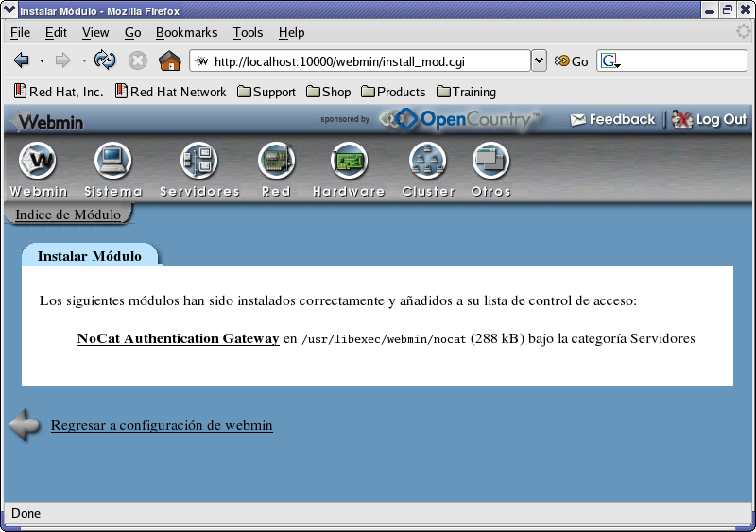Open the Shop bookmarks folder
The width and height of the screenshot is (756, 532).
click(328, 92)
